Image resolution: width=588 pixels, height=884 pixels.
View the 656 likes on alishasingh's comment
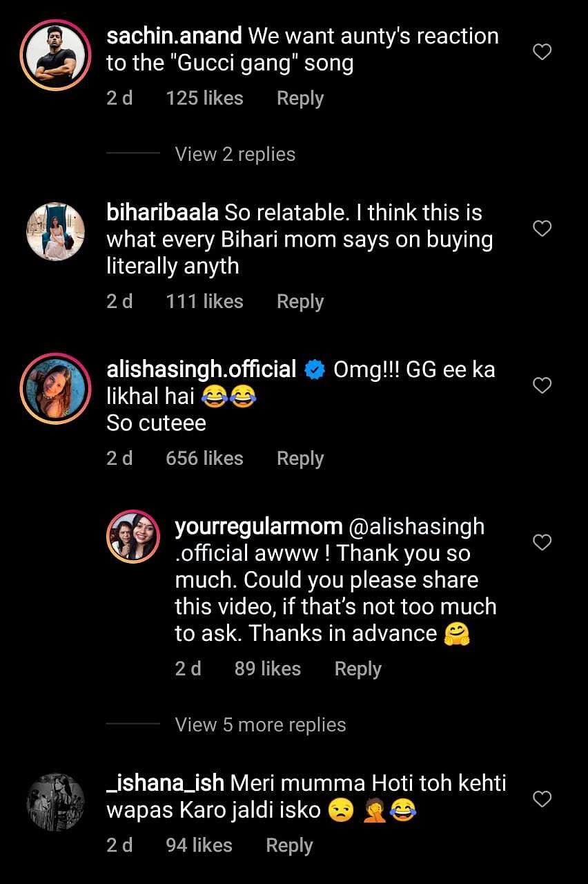point(204,458)
